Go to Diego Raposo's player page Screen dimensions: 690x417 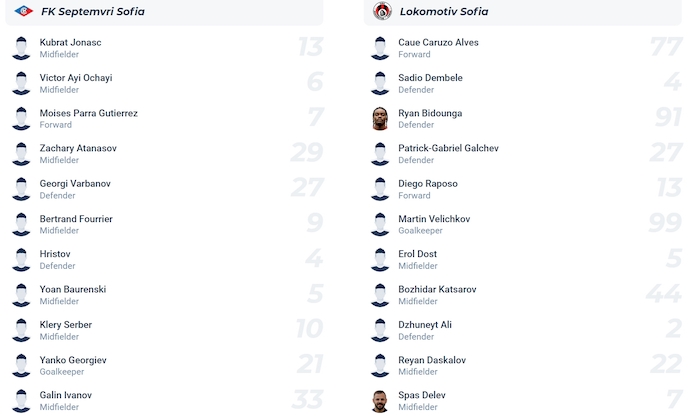coord(427,184)
